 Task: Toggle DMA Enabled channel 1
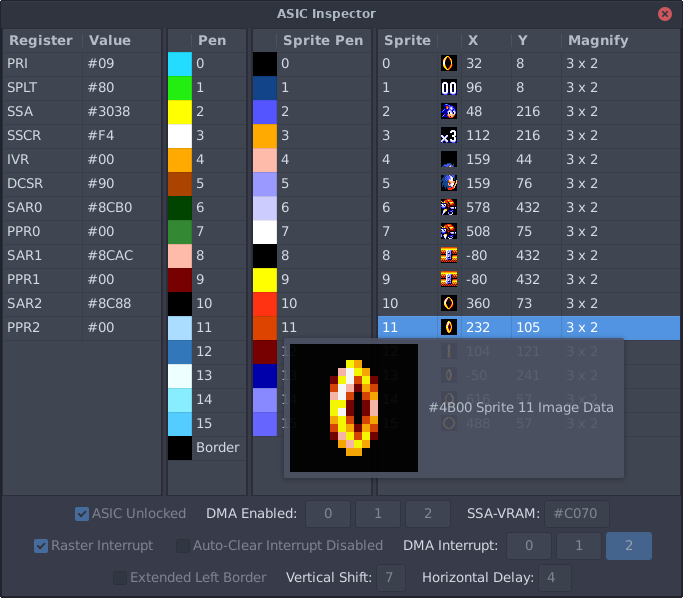coord(378,514)
